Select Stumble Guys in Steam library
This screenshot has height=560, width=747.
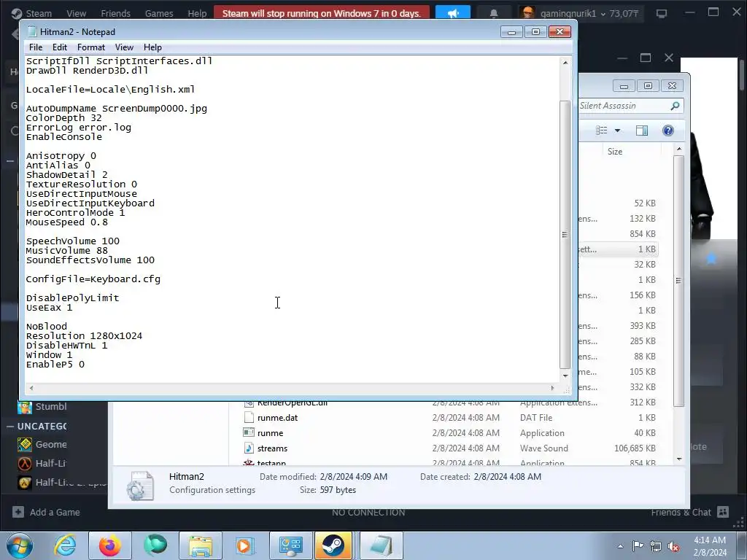[50, 407]
